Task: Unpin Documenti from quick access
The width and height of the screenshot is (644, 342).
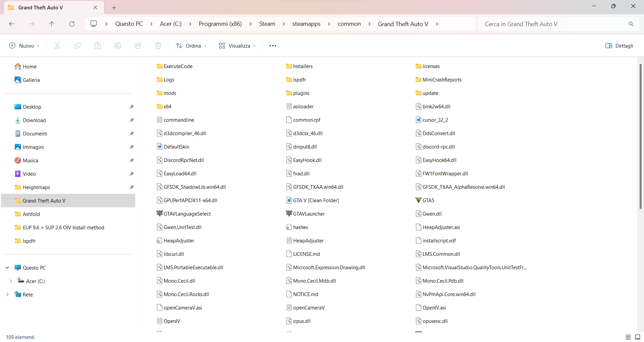Action: coord(131,134)
